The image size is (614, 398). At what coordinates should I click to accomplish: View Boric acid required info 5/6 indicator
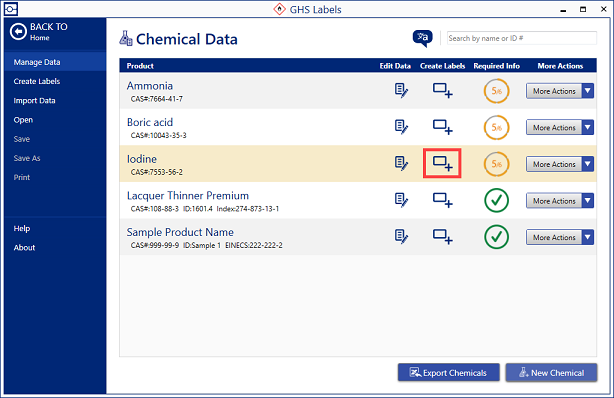[497, 127]
